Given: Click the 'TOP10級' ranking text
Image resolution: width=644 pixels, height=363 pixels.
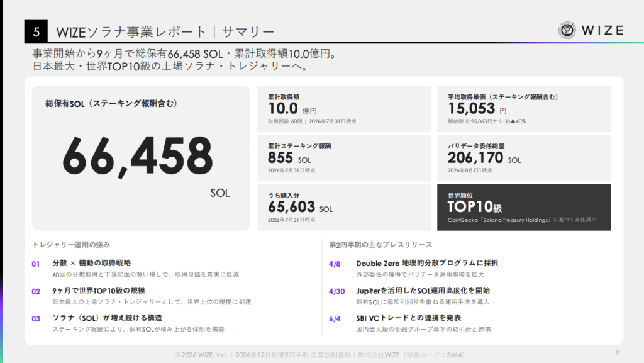Looking at the screenshot, I should tap(475, 207).
